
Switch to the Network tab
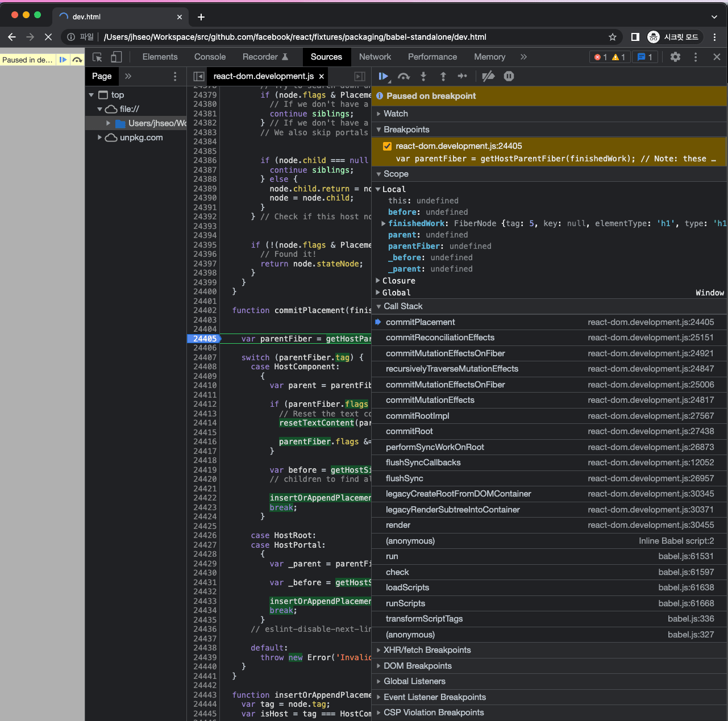tap(375, 57)
